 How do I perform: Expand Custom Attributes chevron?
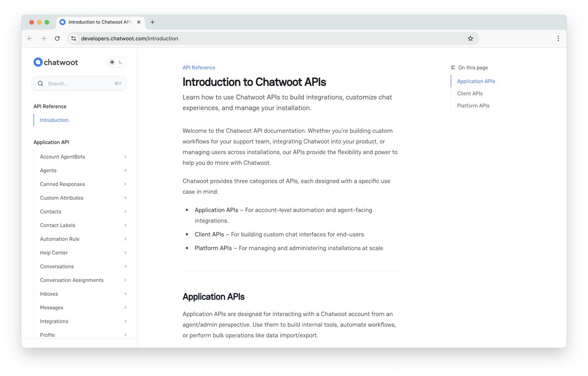pos(125,198)
